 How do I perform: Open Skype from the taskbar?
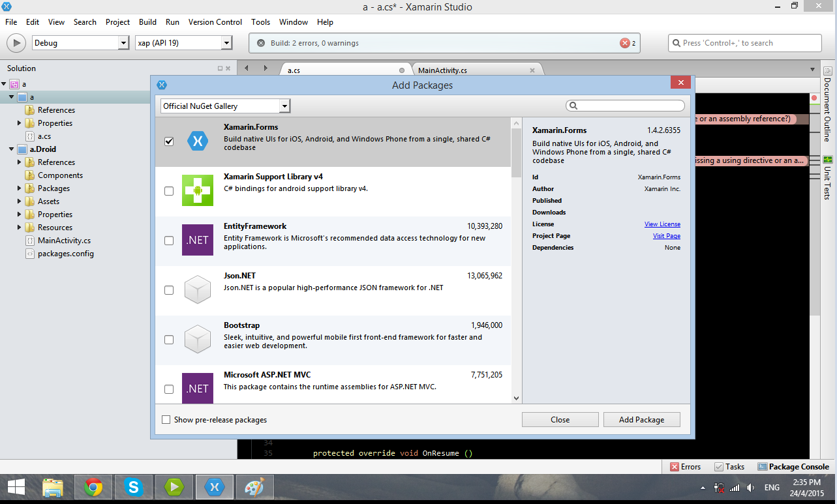point(134,487)
